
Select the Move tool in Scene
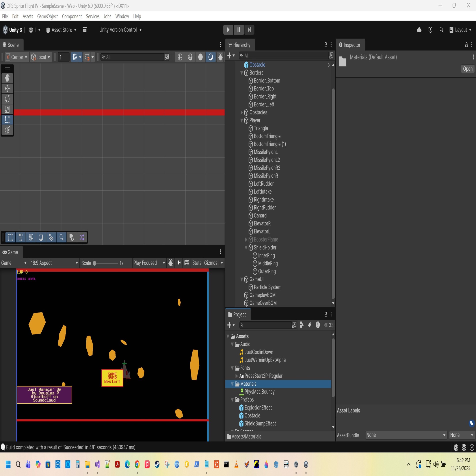click(7, 88)
